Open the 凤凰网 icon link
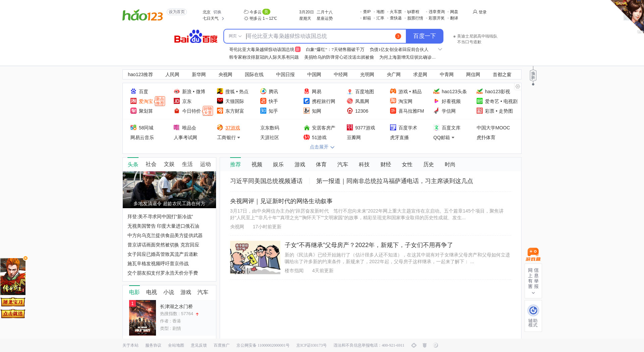This screenshot has width=644, height=352. pyautogui.click(x=350, y=101)
